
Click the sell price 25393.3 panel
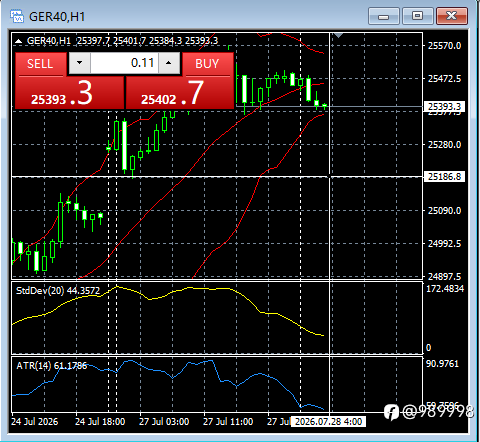70,93
